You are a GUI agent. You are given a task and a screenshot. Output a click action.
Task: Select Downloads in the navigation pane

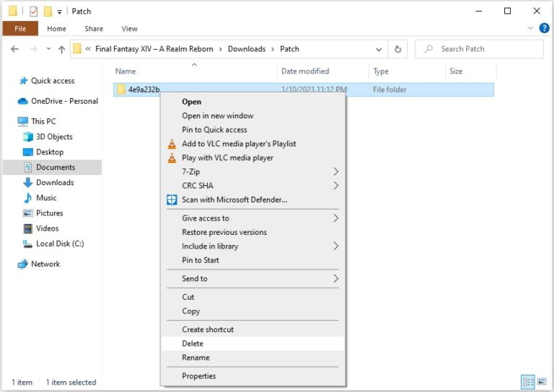[55, 182]
